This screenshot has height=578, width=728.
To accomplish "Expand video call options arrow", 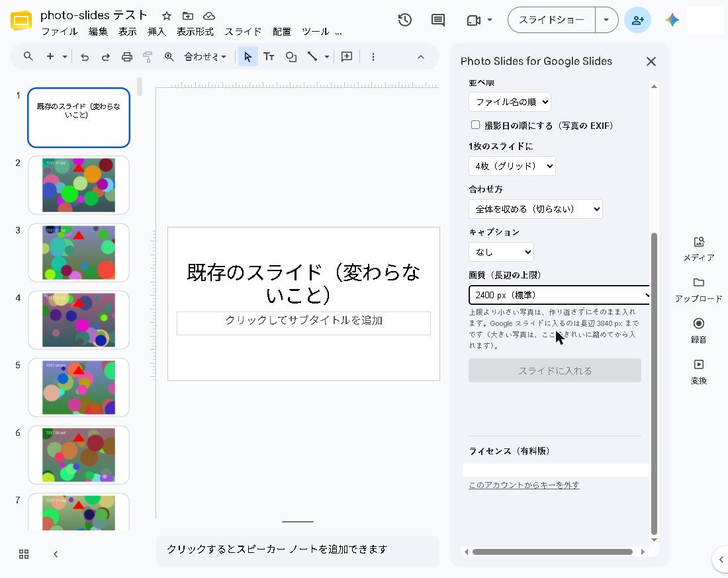I will click(x=490, y=20).
